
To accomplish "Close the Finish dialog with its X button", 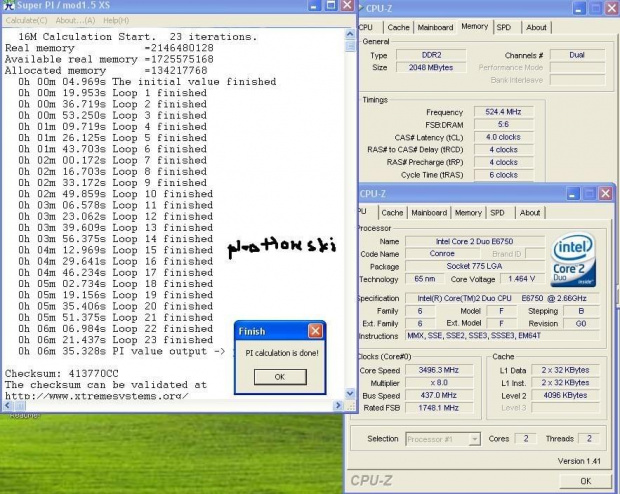I will (315, 331).
